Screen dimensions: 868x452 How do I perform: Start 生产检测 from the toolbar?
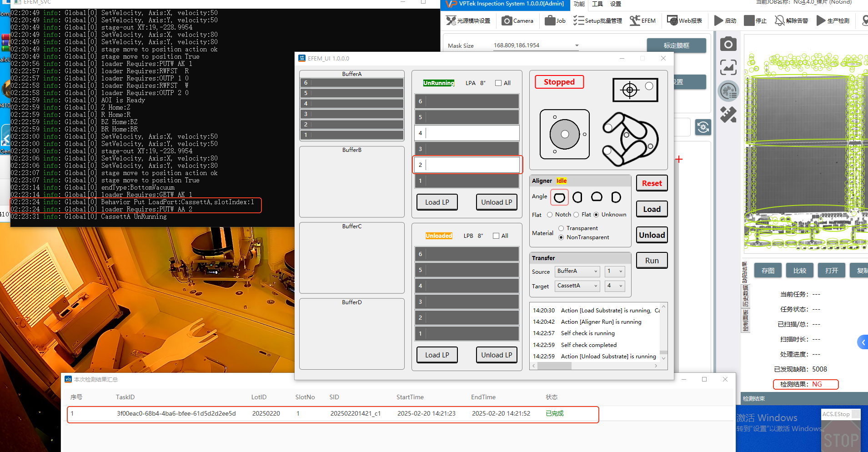pyautogui.click(x=833, y=20)
